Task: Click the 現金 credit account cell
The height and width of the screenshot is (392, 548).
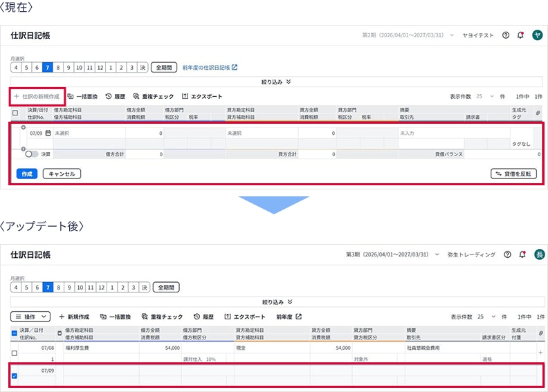Action: coord(272,348)
